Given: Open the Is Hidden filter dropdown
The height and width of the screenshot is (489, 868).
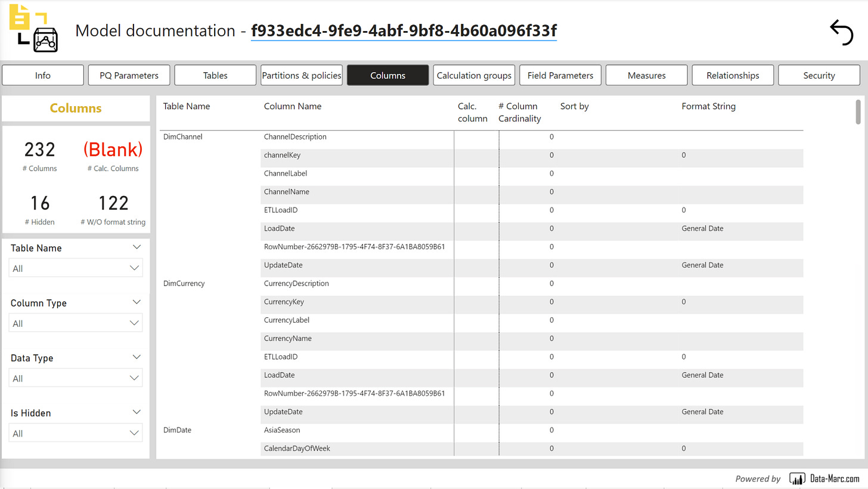Looking at the screenshot, I should [76, 433].
